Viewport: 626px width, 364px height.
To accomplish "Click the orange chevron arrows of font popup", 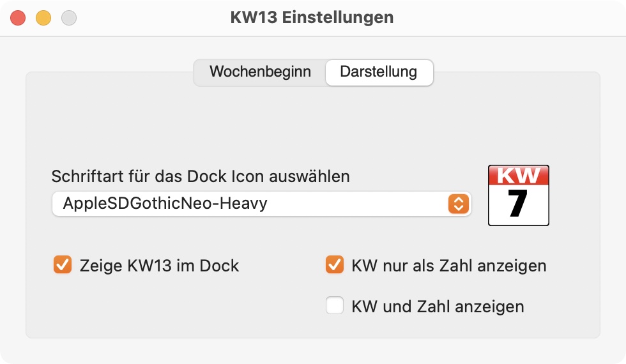I will click(x=459, y=204).
